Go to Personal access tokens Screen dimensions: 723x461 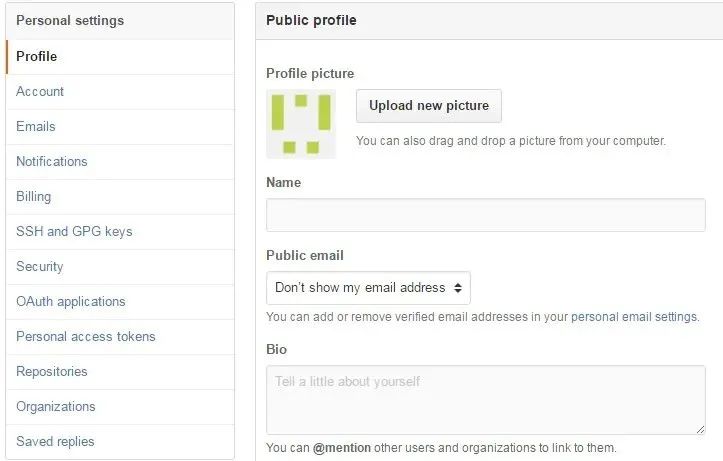86,337
